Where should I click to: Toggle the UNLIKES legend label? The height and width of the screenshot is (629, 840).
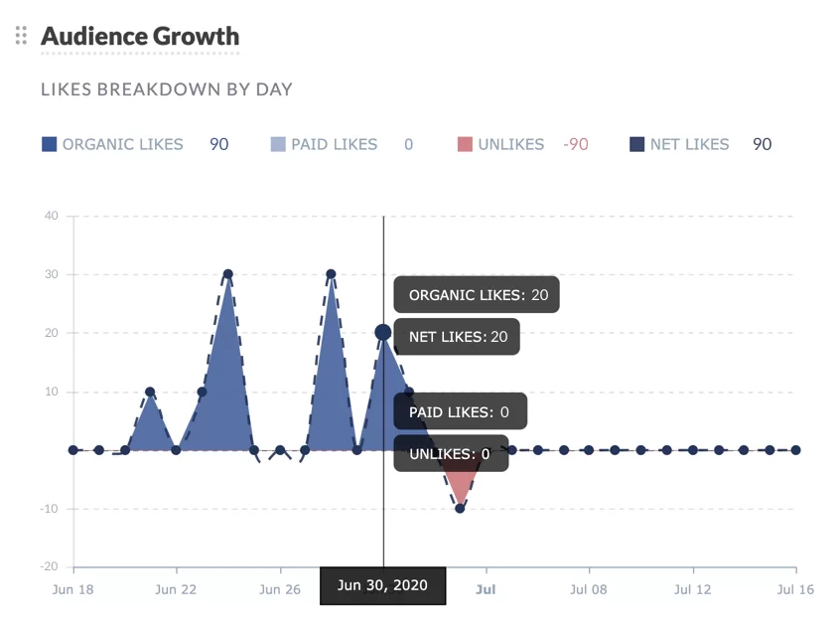pyautogui.click(x=510, y=144)
